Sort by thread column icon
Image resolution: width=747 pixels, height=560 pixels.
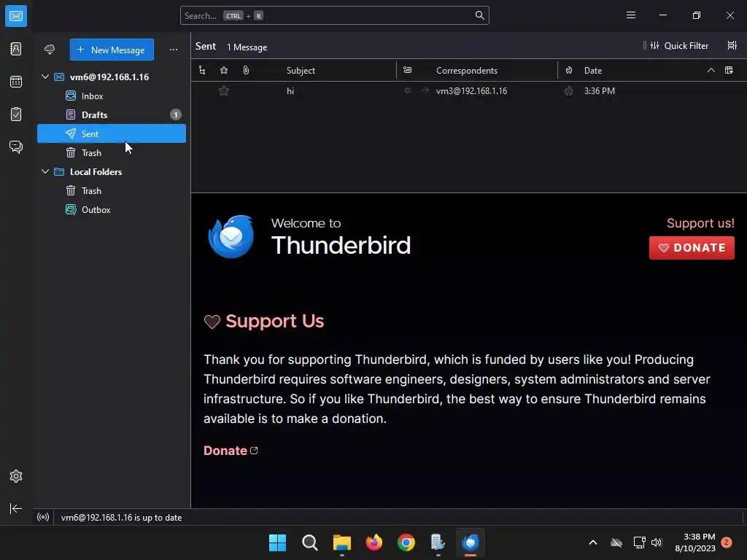pos(202,71)
